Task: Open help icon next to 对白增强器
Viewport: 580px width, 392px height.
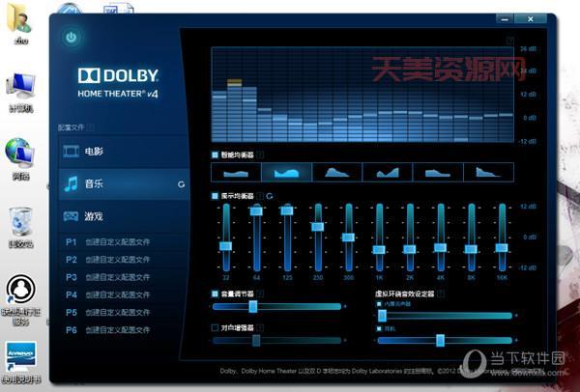Action: [260, 327]
